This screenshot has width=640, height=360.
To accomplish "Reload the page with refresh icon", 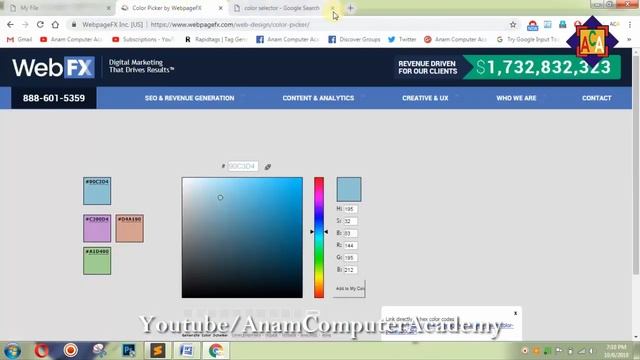I will 40,24.
